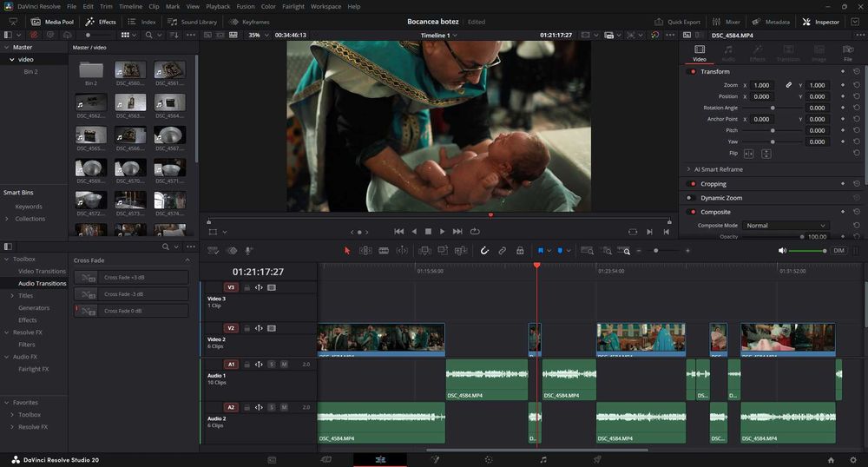868x467 pixels.
Task: Select the arrow Selection Mode tool
Action: [347, 251]
